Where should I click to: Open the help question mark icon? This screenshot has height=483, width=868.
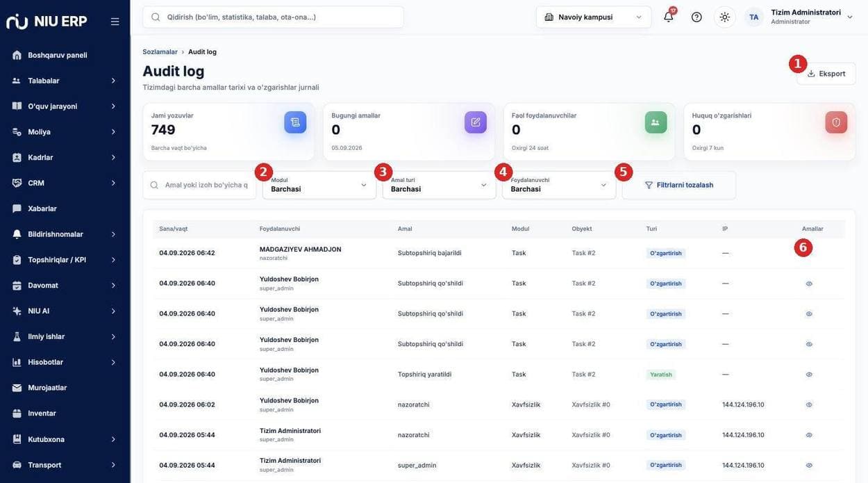(x=696, y=17)
